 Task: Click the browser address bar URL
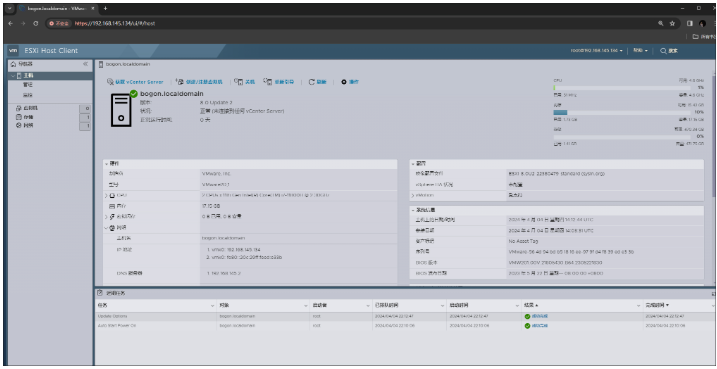point(115,23)
